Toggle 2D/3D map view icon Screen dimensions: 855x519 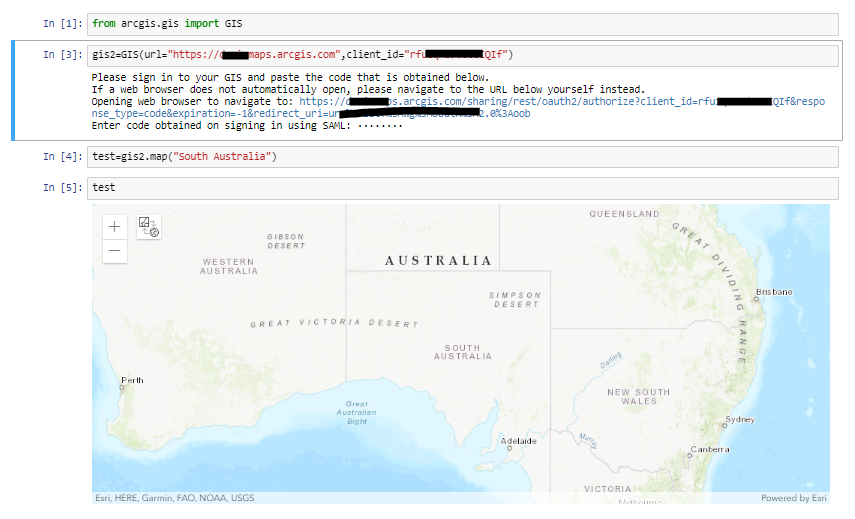[149, 227]
